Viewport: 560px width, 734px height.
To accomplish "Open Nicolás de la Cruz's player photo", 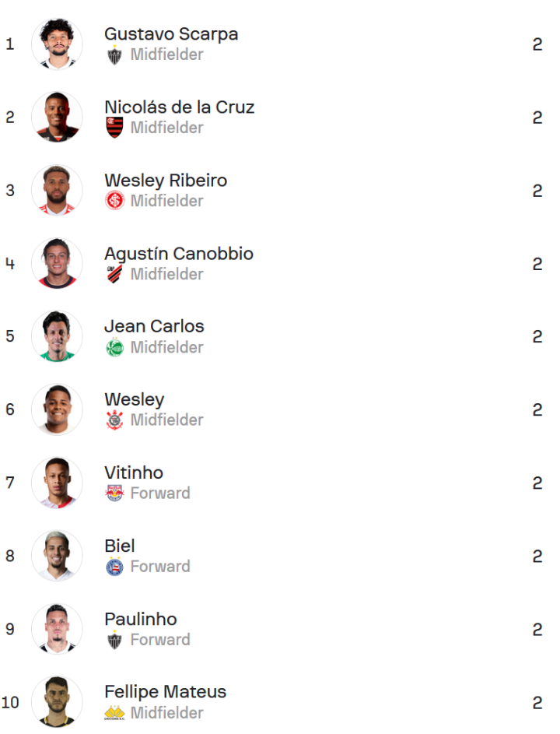I will point(57,118).
